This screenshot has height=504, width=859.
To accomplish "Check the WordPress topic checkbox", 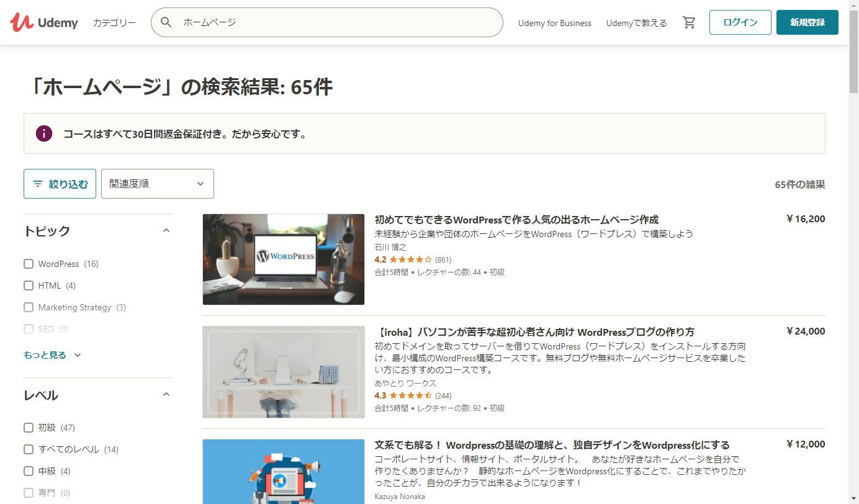I will (29, 264).
